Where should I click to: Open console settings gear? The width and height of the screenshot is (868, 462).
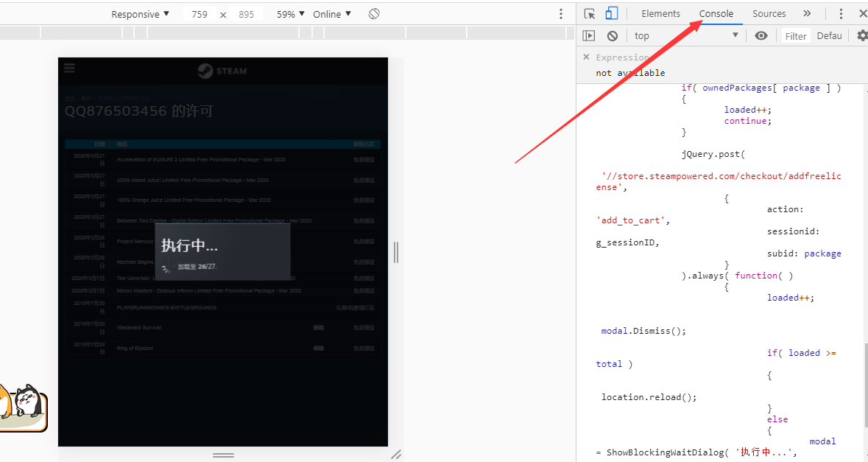[x=862, y=36]
